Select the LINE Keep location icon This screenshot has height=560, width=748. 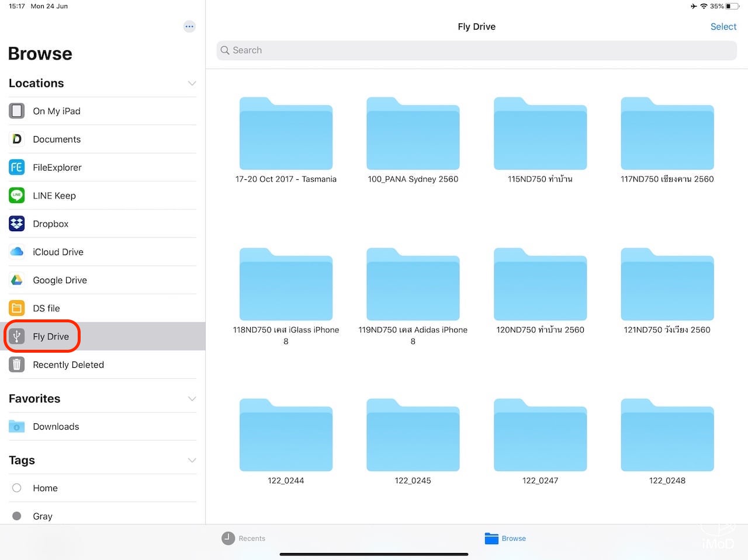coord(16,196)
